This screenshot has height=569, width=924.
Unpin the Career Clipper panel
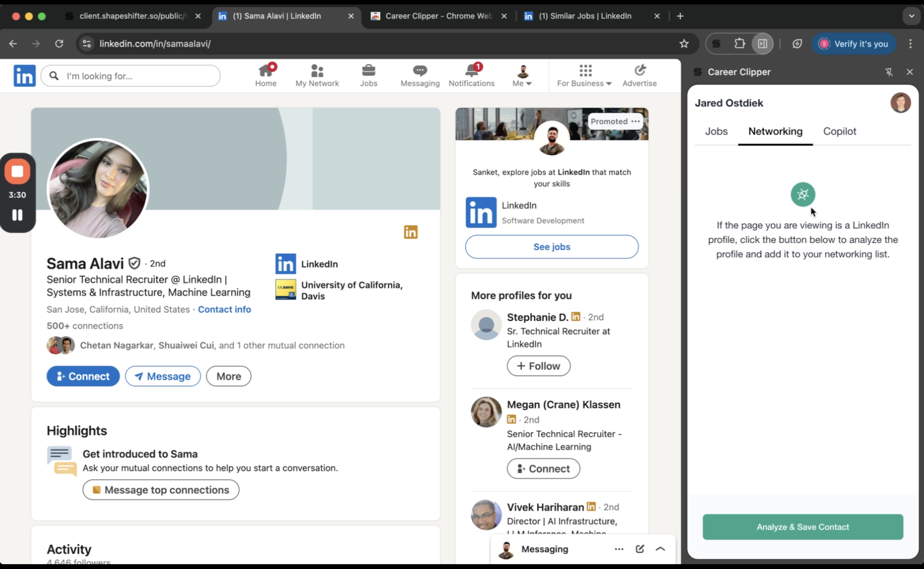[x=889, y=72]
